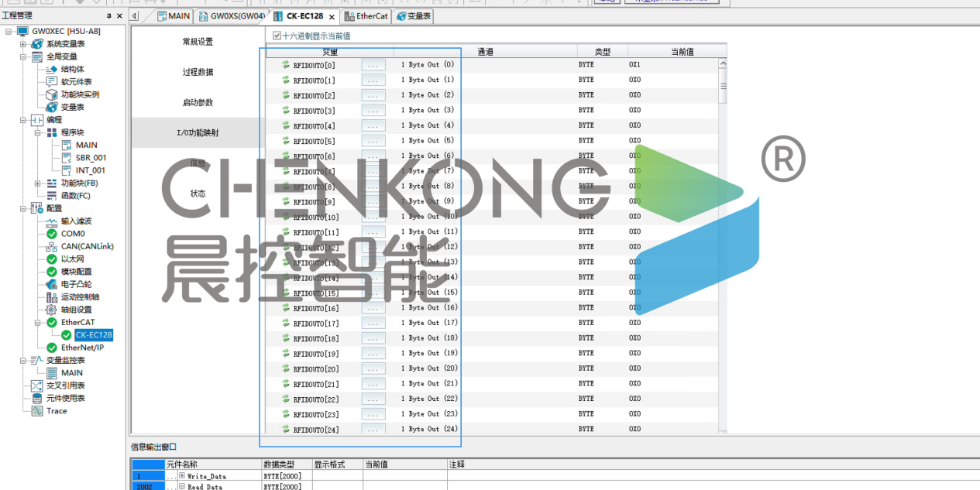Screen dimensions: 980x490
Task: Open the 常规设置 settings page
Action: point(198,42)
